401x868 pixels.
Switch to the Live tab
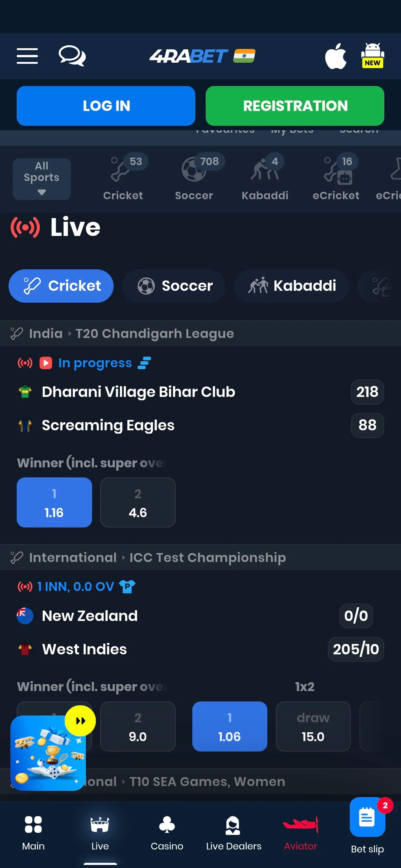tap(100, 831)
